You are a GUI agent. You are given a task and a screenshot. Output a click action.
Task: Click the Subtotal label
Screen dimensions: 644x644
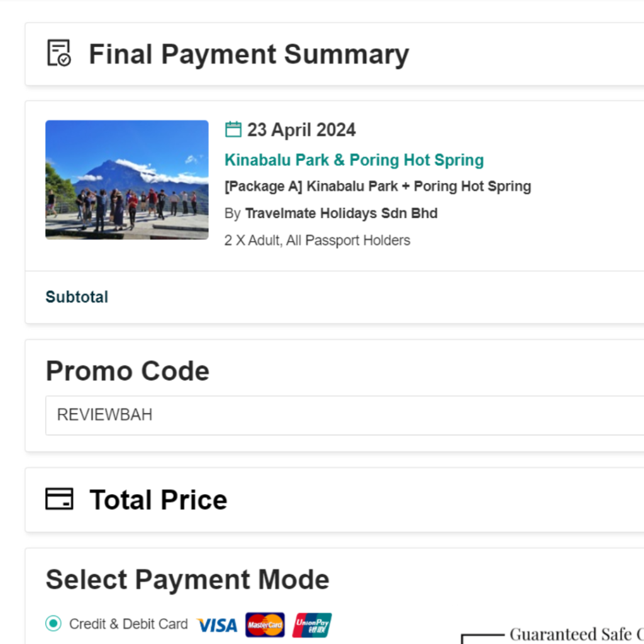[77, 297]
